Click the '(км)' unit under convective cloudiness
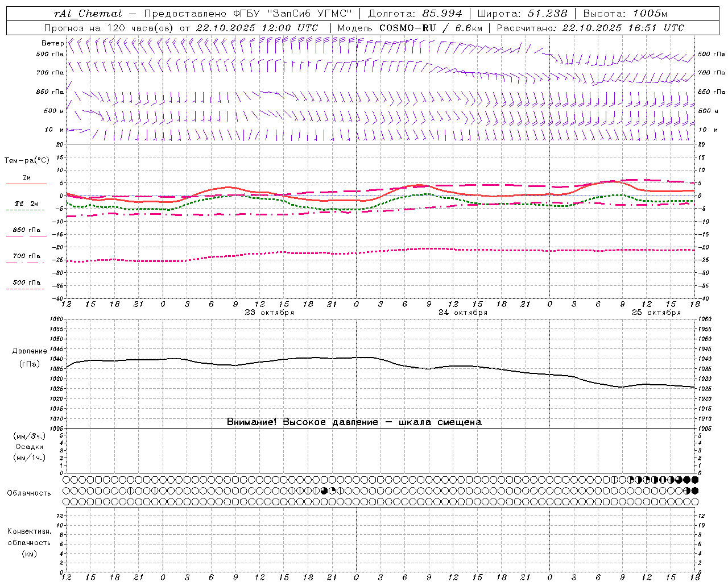This screenshot has height=582, width=728. tap(29, 554)
